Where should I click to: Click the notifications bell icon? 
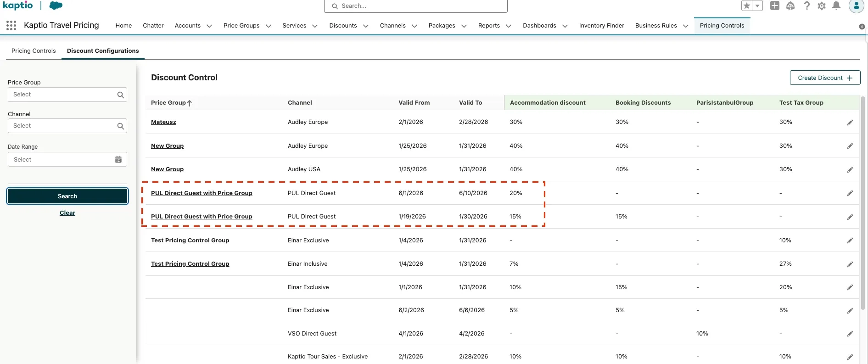pos(836,6)
